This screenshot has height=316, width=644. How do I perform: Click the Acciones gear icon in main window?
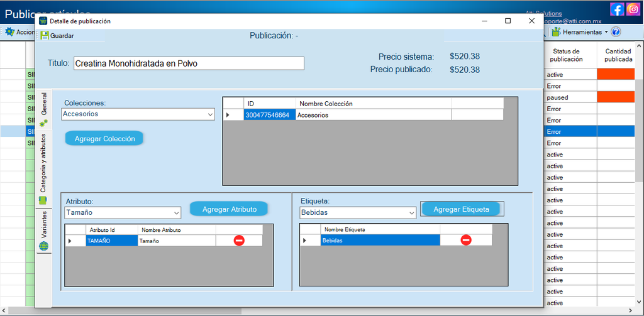[x=9, y=32]
